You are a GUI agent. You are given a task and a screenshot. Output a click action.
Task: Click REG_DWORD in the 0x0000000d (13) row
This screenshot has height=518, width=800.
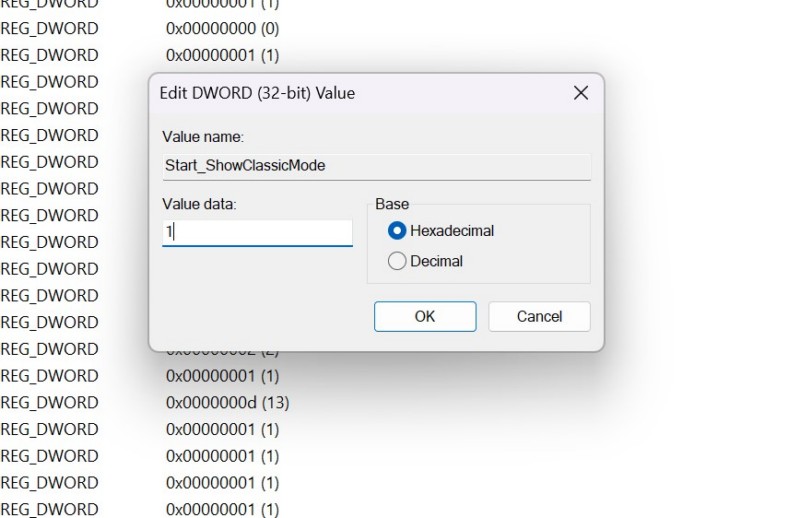pos(50,402)
